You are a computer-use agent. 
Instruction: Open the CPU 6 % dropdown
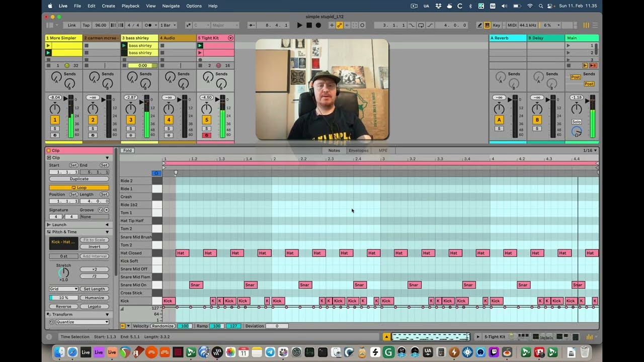[549, 25]
